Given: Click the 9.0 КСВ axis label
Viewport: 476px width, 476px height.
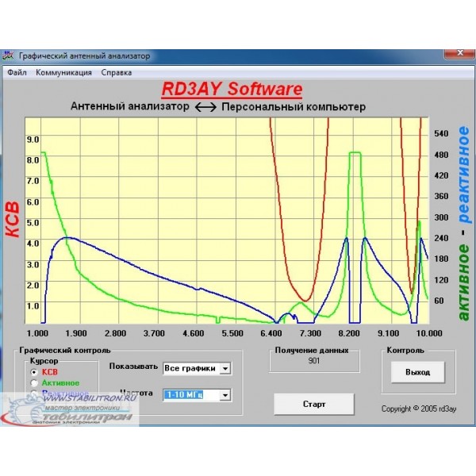Looking at the screenshot, I should click(x=33, y=140).
